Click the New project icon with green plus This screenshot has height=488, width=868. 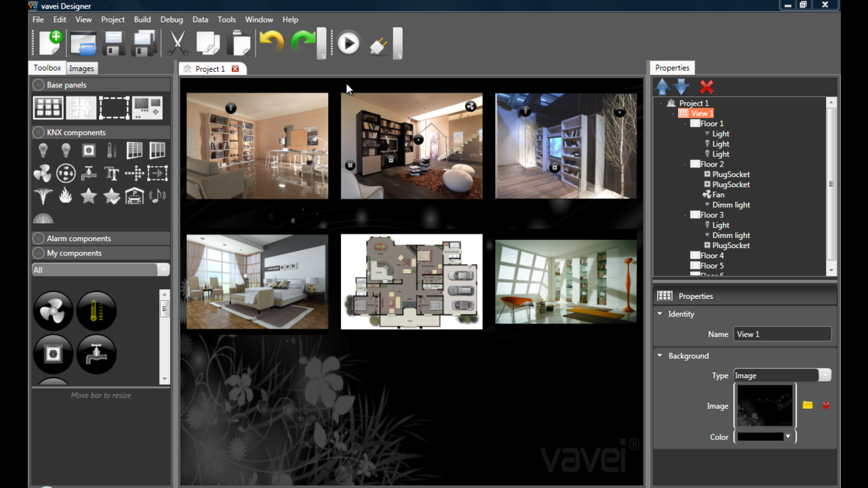point(51,43)
